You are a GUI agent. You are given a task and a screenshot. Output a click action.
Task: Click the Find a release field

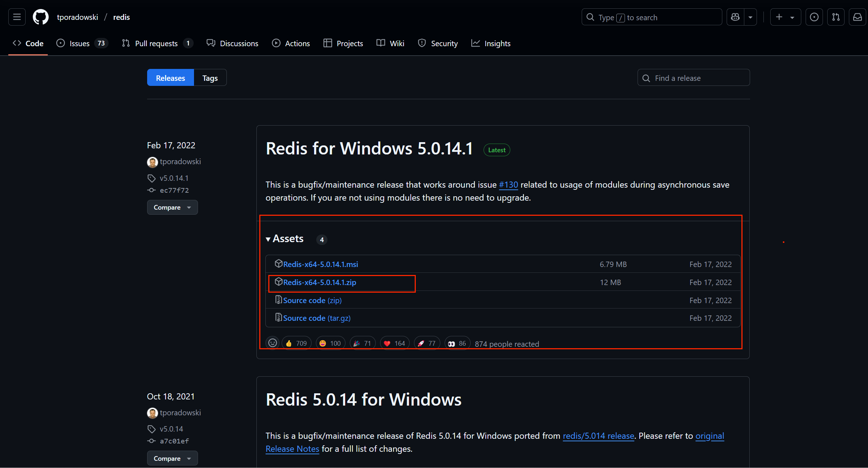(x=693, y=78)
